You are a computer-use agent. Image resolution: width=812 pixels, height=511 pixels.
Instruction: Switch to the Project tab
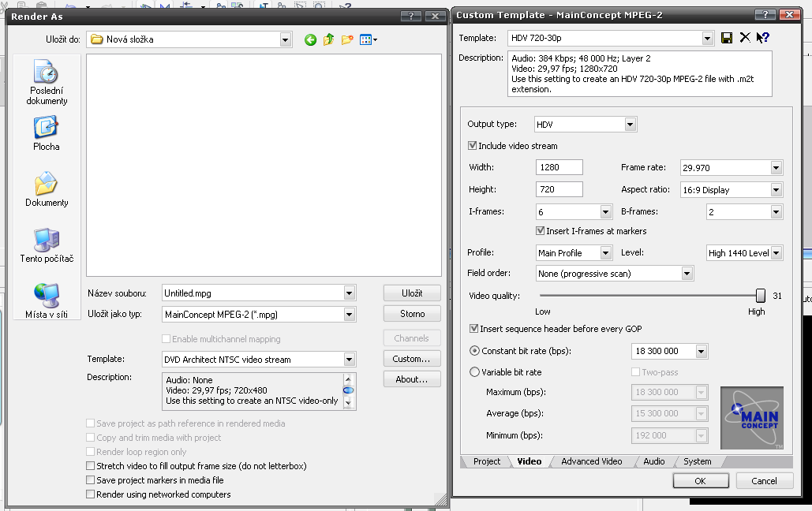pos(487,461)
